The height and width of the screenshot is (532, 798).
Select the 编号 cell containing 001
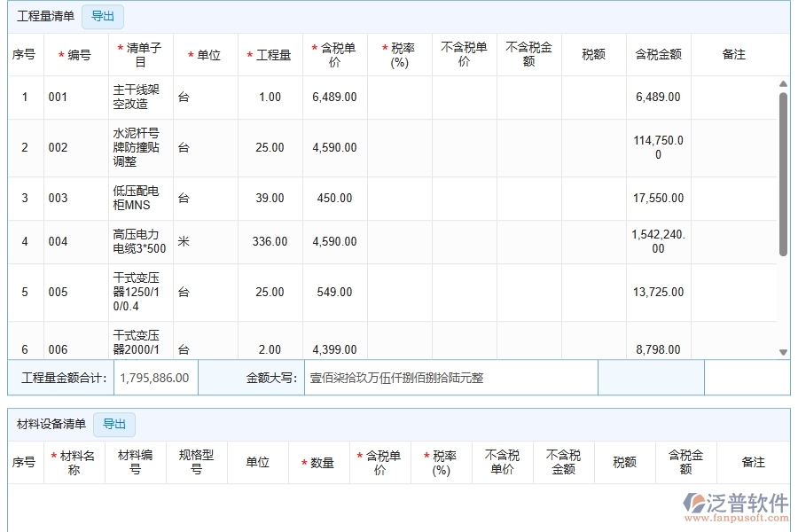click(x=75, y=98)
